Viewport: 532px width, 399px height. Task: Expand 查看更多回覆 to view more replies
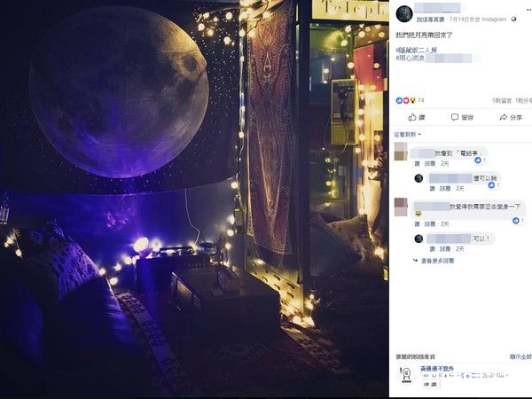437,261
